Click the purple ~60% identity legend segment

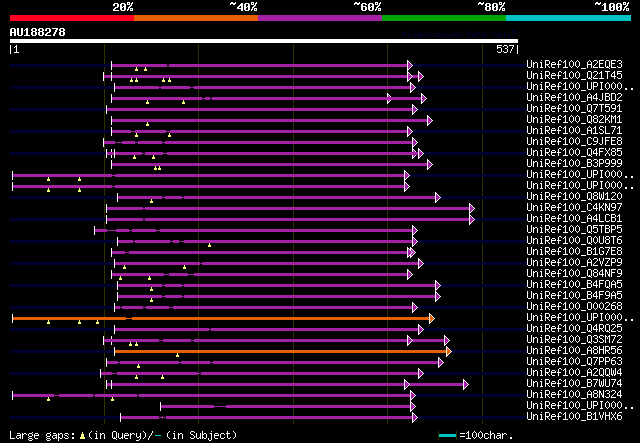click(320, 18)
